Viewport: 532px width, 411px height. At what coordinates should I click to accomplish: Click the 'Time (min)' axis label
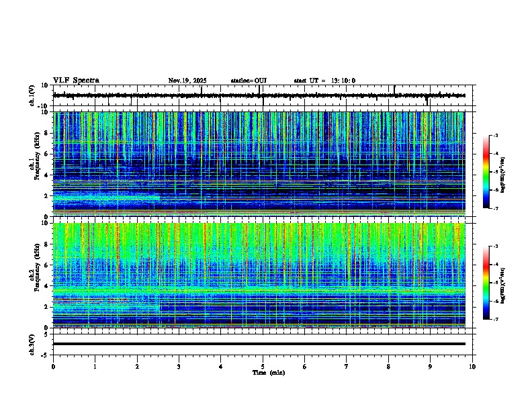(x=269, y=373)
